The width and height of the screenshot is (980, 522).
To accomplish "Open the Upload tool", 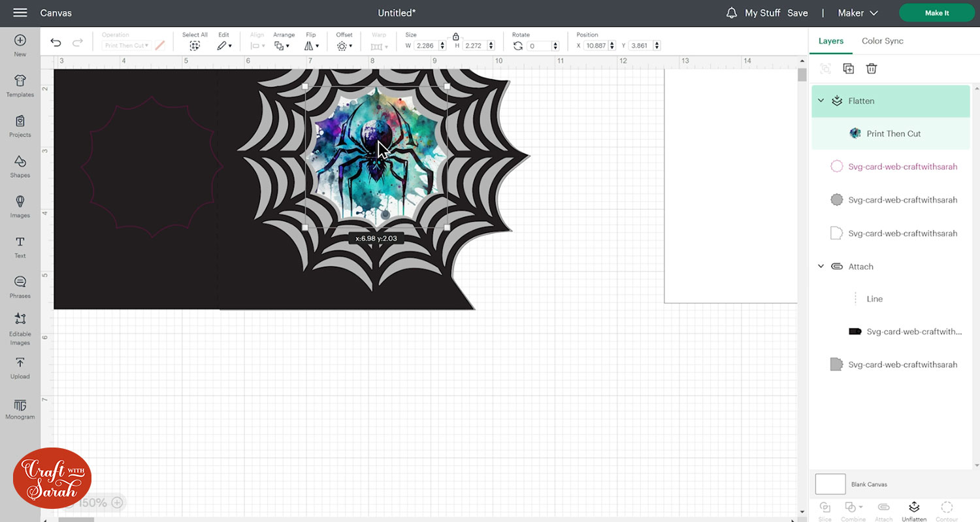I will 20,368.
